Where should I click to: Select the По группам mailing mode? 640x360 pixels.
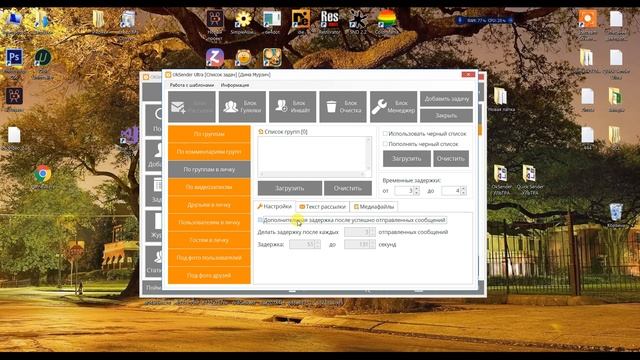pyautogui.click(x=209, y=134)
